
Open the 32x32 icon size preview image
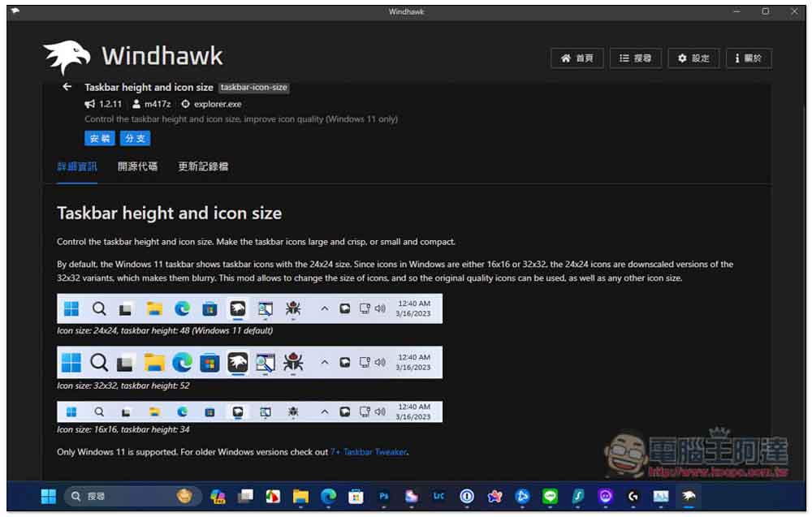[249, 362]
